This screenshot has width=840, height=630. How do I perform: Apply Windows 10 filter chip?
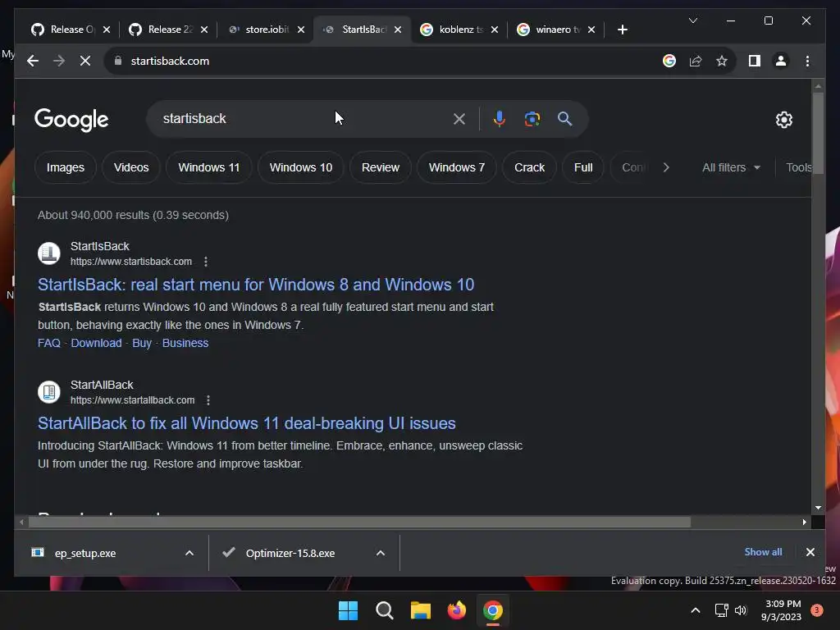300,167
